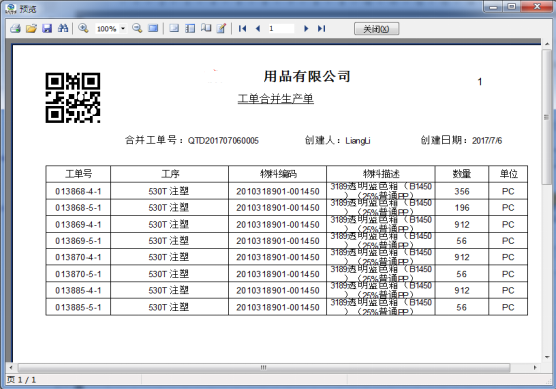Go to next page
Screen dimensions: 556x389
point(306,28)
